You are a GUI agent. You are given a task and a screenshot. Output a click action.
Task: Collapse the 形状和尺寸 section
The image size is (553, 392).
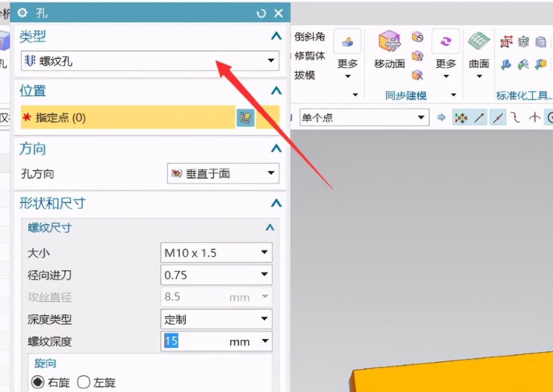(276, 203)
